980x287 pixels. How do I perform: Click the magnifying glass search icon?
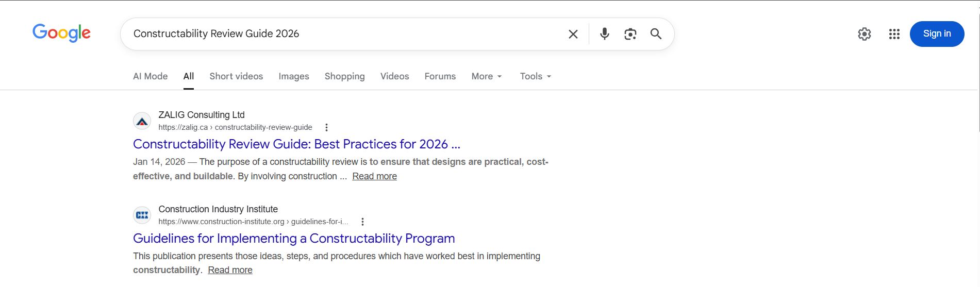click(x=656, y=34)
